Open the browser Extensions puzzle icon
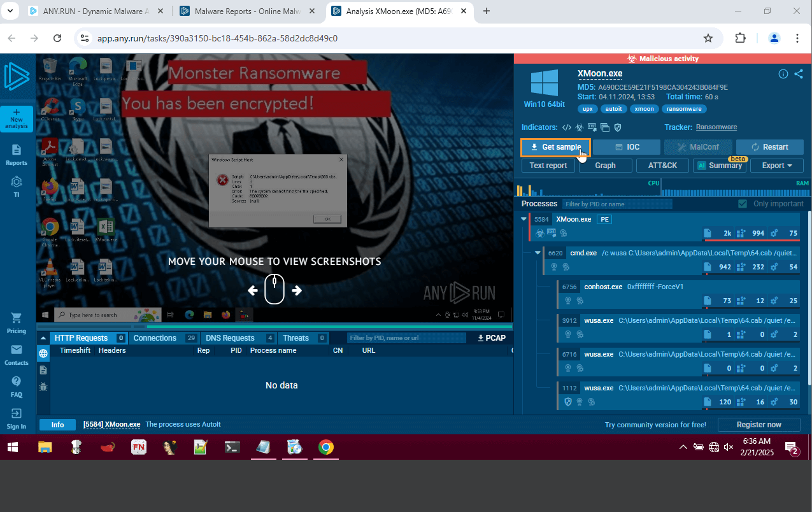The width and height of the screenshot is (812, 512). (740, 38)
